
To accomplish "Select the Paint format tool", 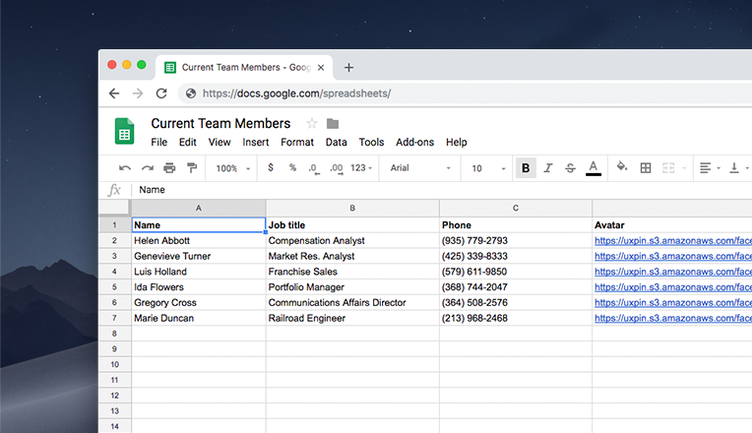I will pos(192,168).
